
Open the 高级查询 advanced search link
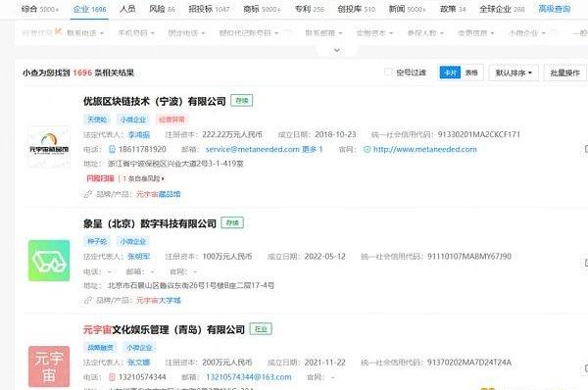[555, 9]
